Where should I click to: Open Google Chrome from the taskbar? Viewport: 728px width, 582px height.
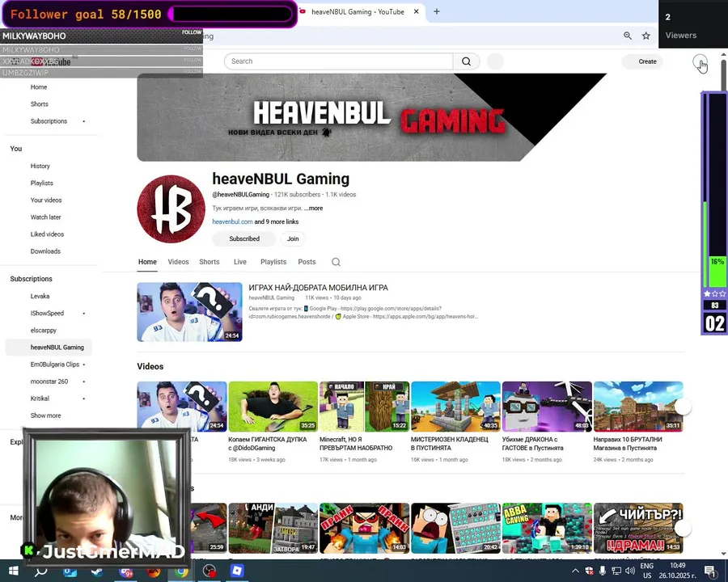[x=181, y=571]
